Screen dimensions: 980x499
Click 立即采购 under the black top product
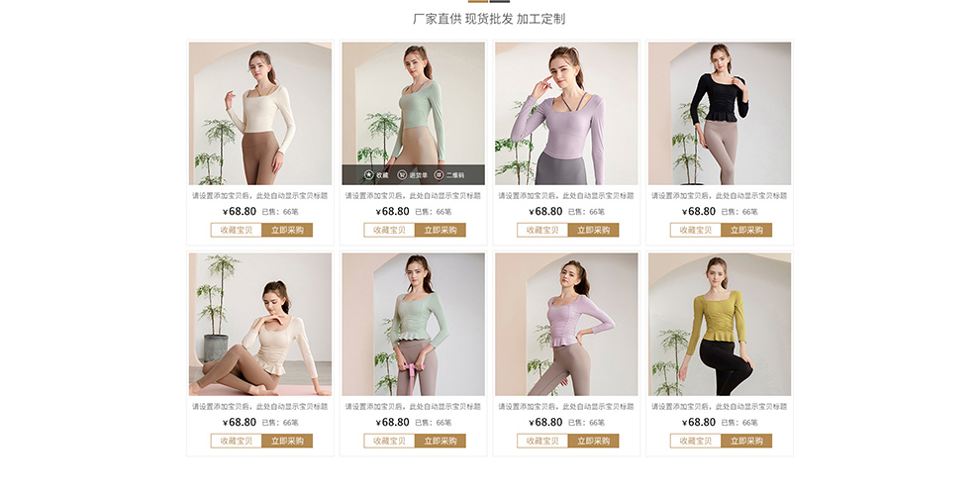[x=746, y=230]
